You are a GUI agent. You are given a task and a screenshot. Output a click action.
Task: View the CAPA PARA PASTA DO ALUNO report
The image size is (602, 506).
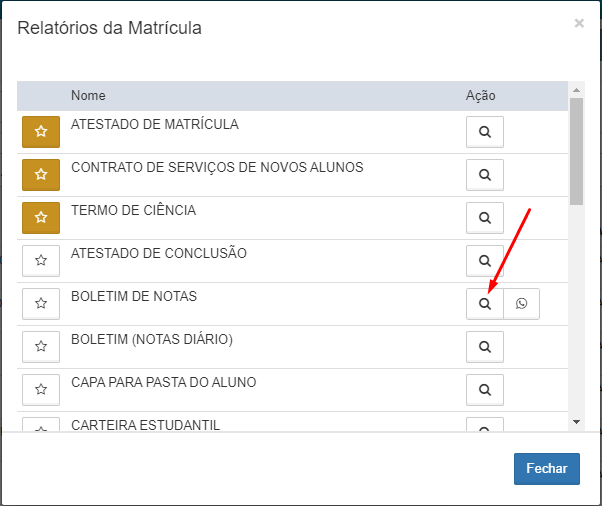click(x=485, y=390)
